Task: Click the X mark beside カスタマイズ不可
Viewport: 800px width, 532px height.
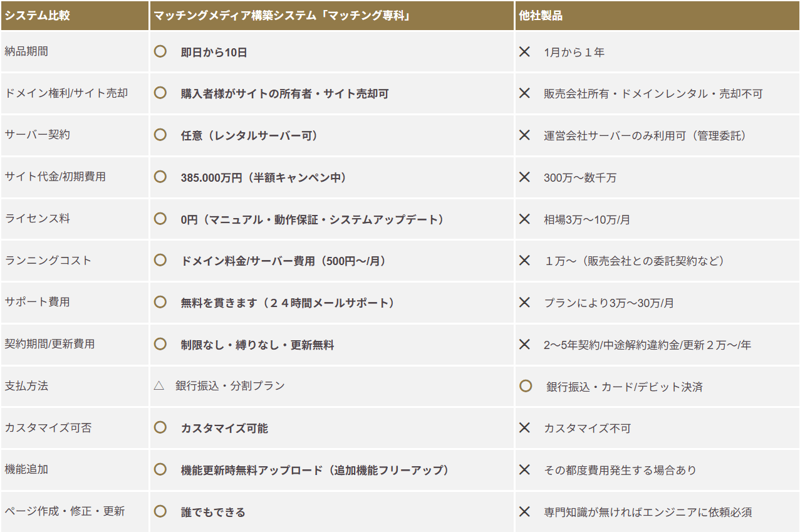Action: tap(525, 428)
